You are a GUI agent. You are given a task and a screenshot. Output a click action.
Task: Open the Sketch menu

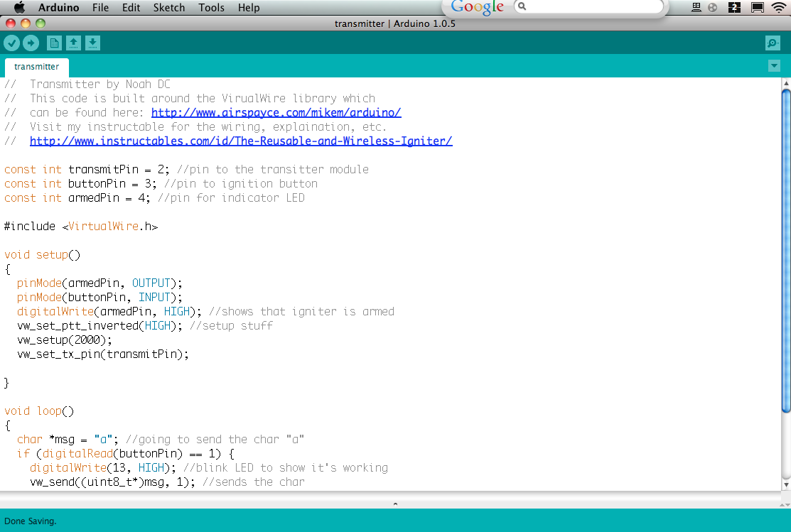point(169,7)
